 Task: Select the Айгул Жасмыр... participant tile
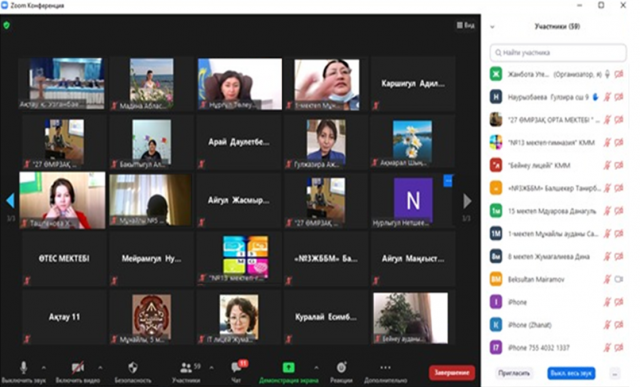(239, 200)
